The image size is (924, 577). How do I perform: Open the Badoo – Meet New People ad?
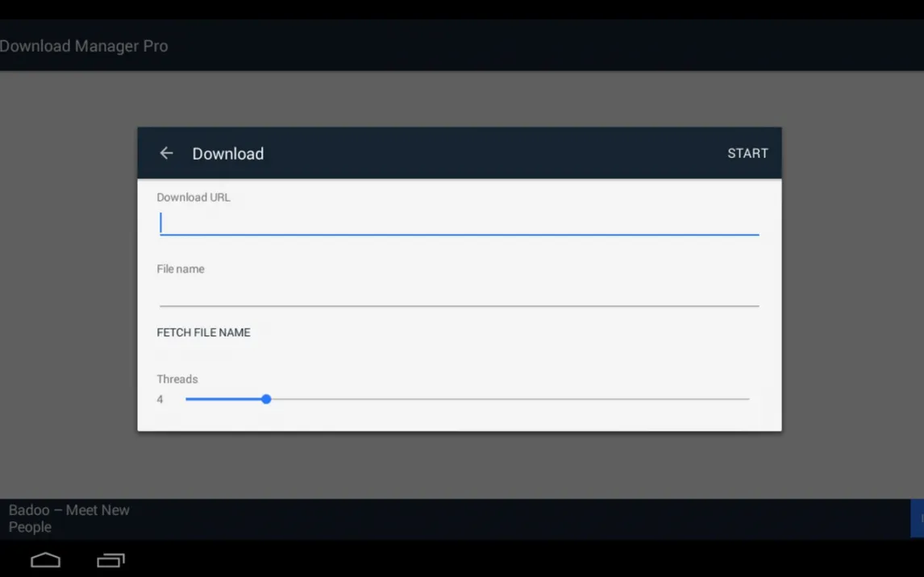tap(69, 518)
